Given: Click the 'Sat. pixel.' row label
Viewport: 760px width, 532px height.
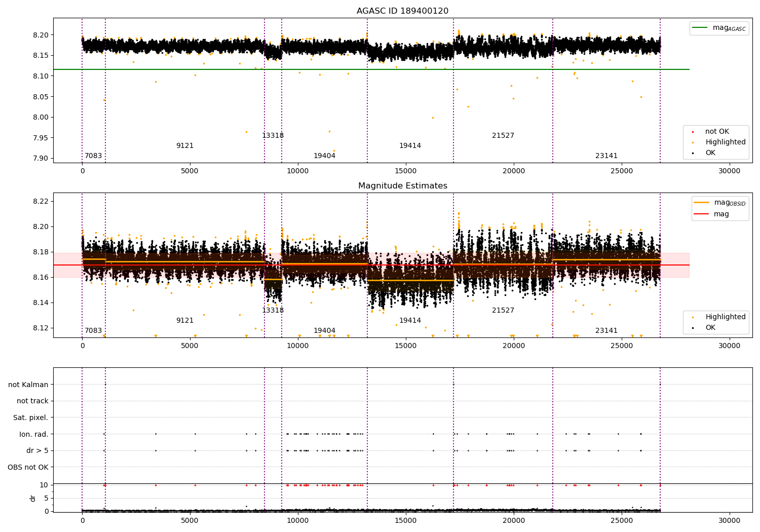Looking at the screenshot, I should (31, 417).
